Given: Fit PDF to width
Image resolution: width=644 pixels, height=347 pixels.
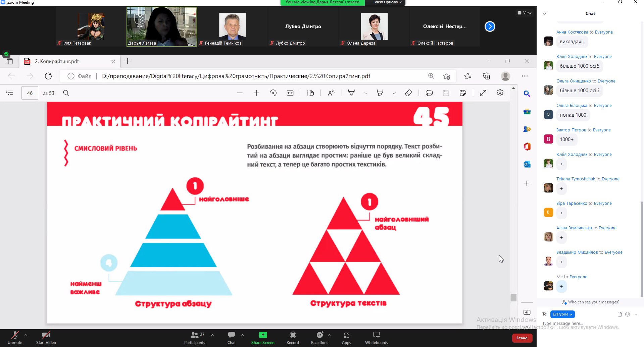Looking at the screenshot, I should pos(290,93).
